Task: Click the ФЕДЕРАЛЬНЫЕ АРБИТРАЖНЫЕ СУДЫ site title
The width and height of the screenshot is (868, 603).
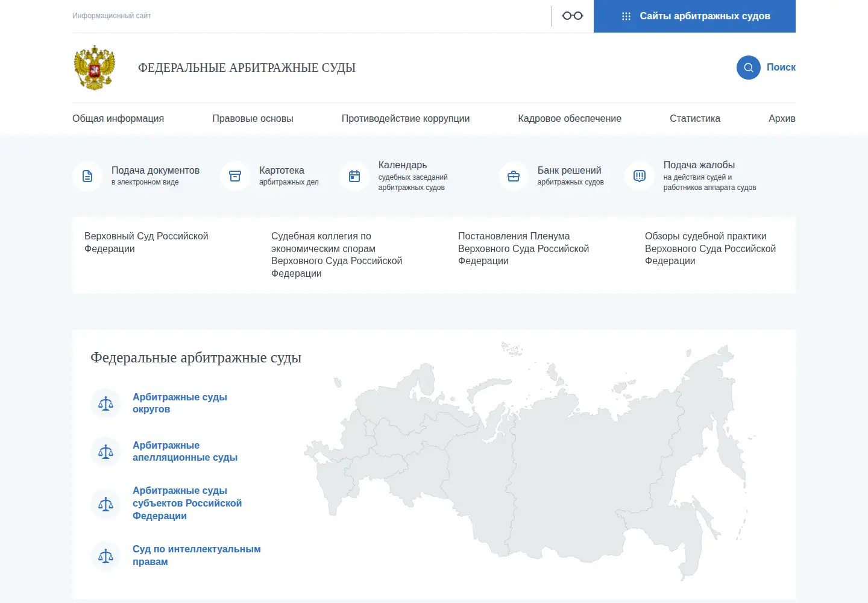Action: click(247, 68)
